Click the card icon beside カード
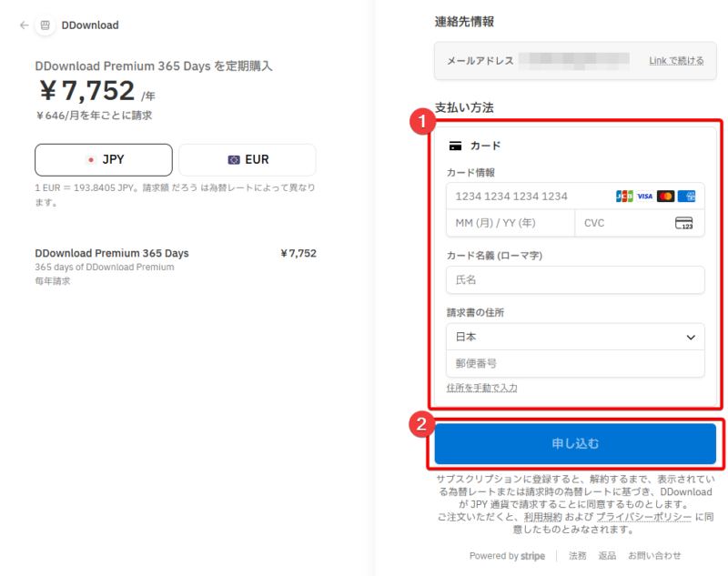The image size is (728, 576). (x=456, y=147)
